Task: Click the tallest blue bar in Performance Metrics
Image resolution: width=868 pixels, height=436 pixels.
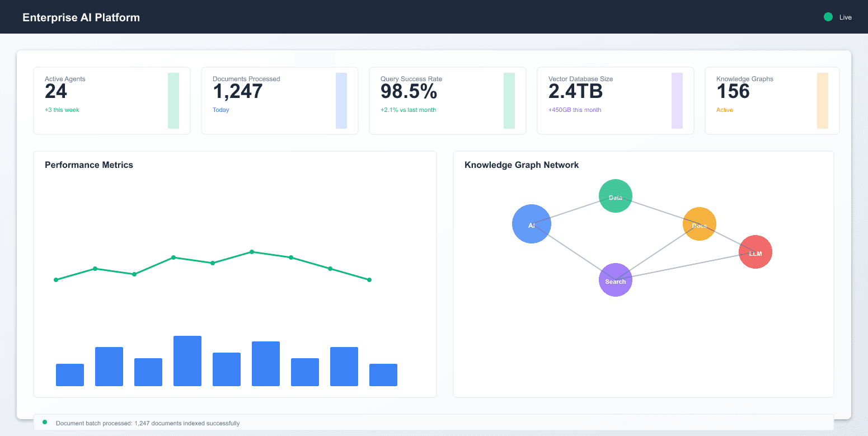Action: click(187, 361)
